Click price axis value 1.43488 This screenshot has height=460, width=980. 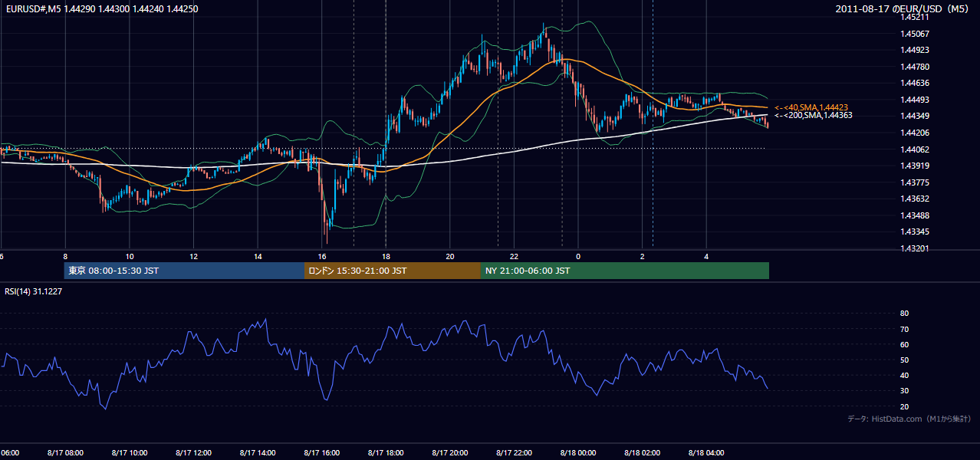[x=916, y=215]
